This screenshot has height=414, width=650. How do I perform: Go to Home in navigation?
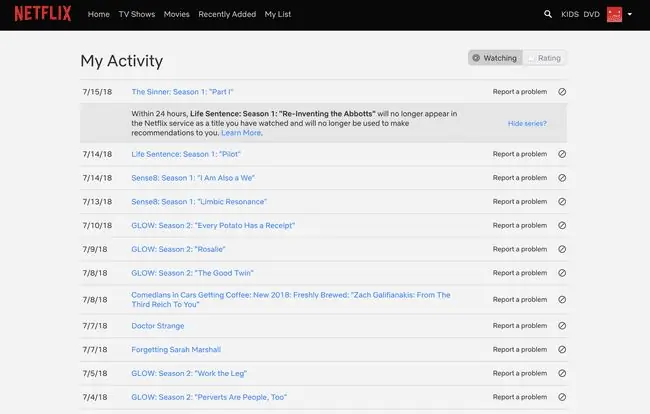coord(99,14)
